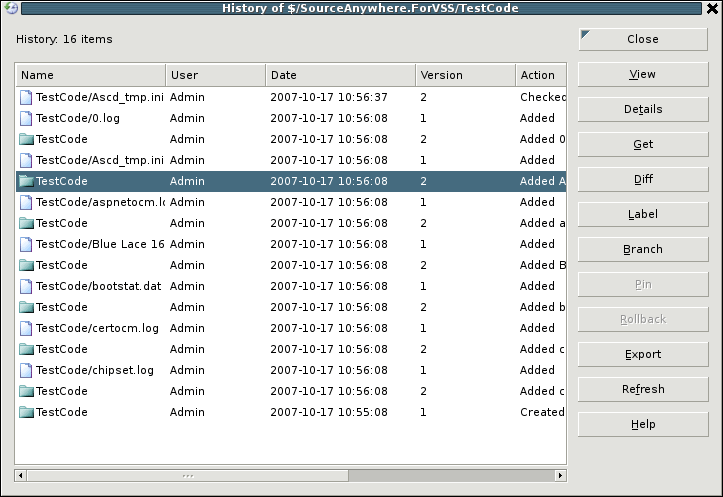Click the TestCode/bootstat.dat file icon
This screenshot has height=497, width=723.
coord(26,286)
